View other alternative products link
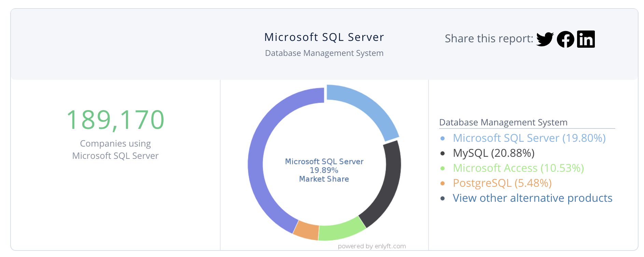 pos(532,198)
